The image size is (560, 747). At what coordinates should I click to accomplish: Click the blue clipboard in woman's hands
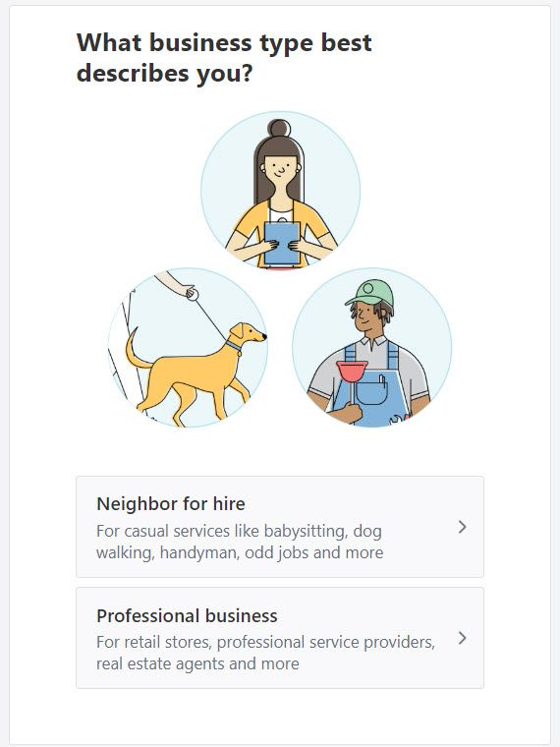(x=282, y=243)
